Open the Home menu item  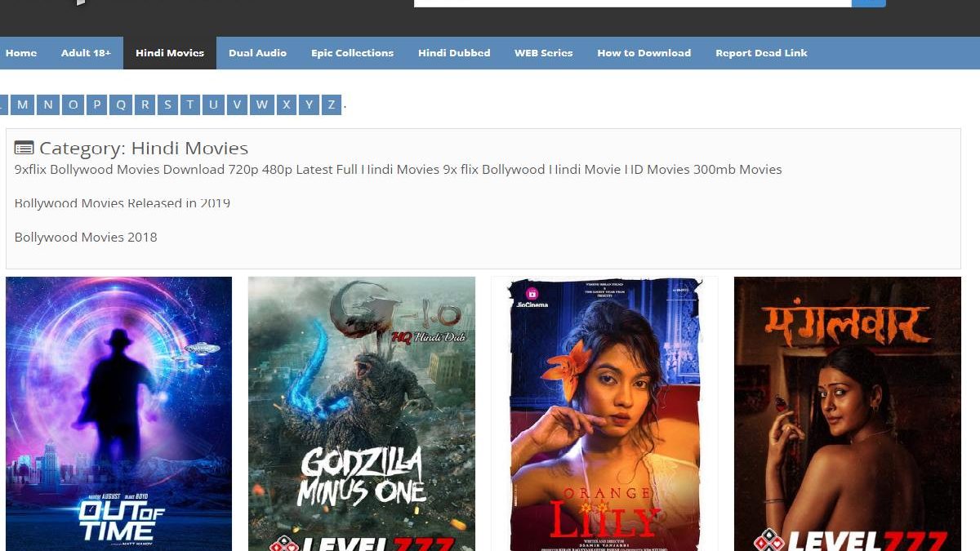point(20,53)
